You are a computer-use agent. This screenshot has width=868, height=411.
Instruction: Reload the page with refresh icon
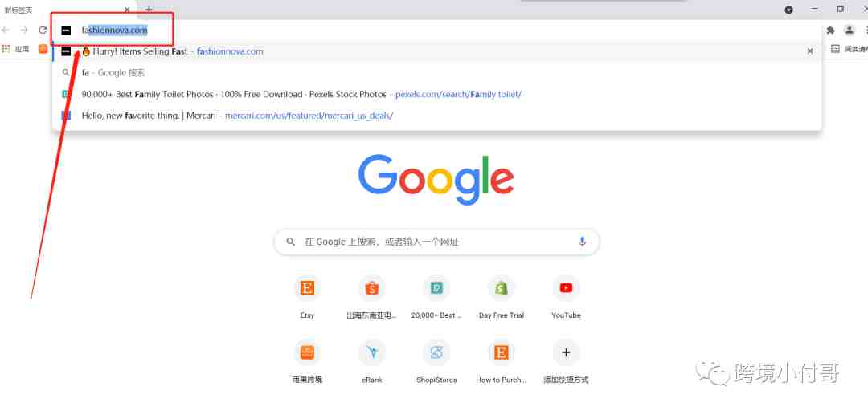click(x=43, y=30)
